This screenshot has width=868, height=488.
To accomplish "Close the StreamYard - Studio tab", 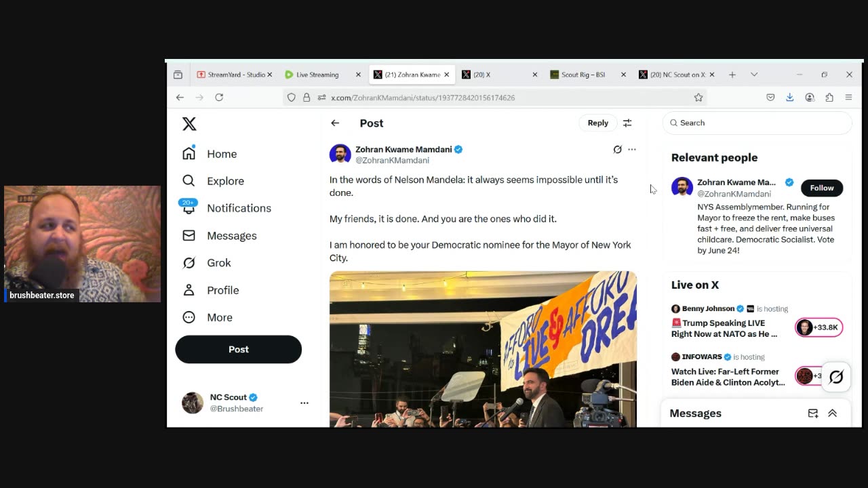I will click(x=270, y=75).
